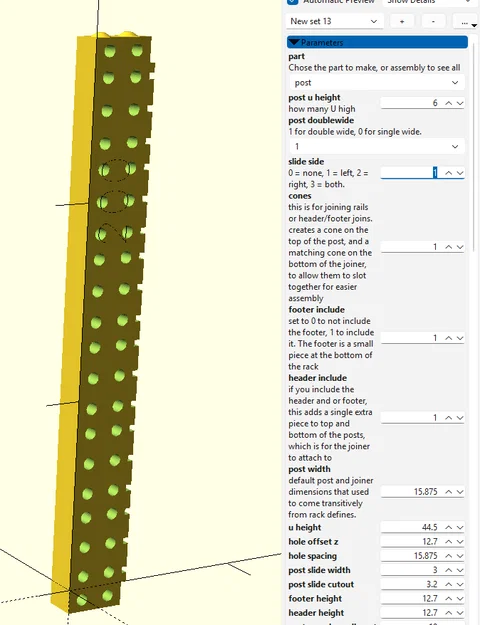Decrease the footer height value
This screenshot has width=480, height=625.
tap(460, 598)
